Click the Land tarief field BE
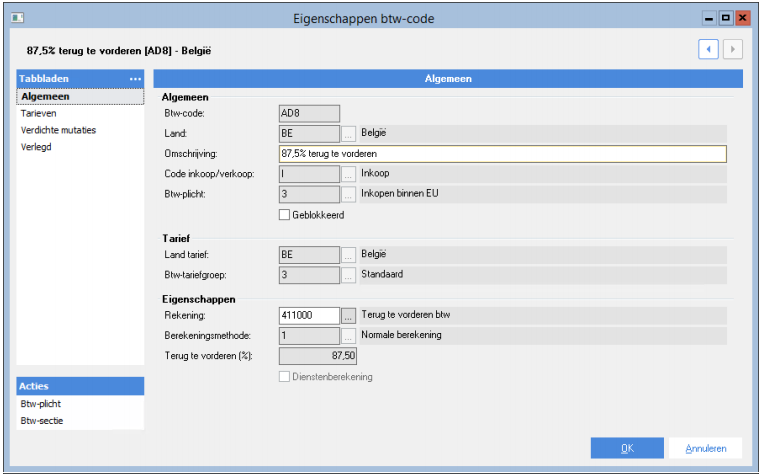 [x=309, y=255]
